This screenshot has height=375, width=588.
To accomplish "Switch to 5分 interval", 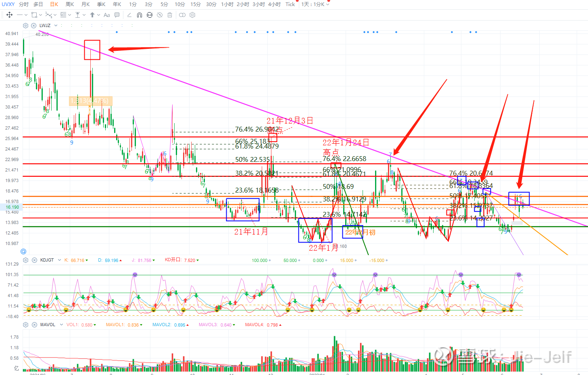I will pos(164,4).
